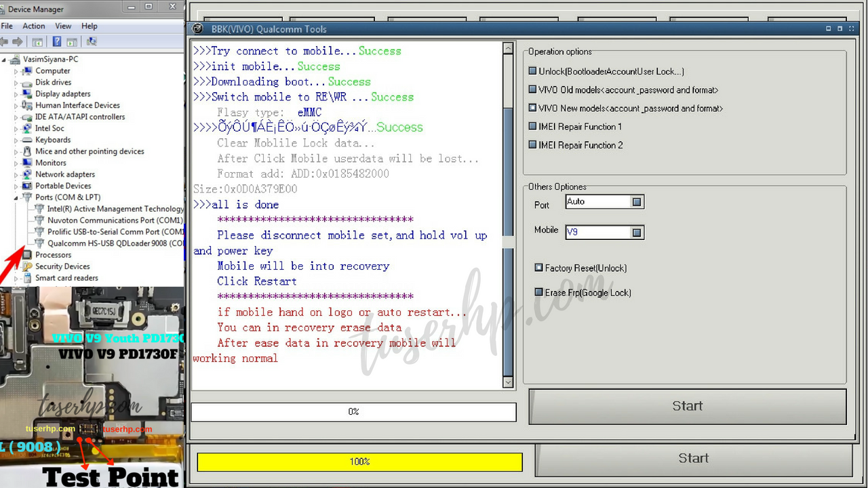Tick IMEI Repair Function 1 option

532,126
